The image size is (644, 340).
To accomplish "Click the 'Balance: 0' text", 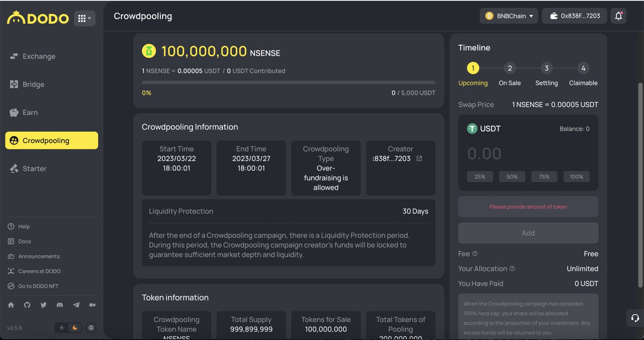I will (574, 129).
